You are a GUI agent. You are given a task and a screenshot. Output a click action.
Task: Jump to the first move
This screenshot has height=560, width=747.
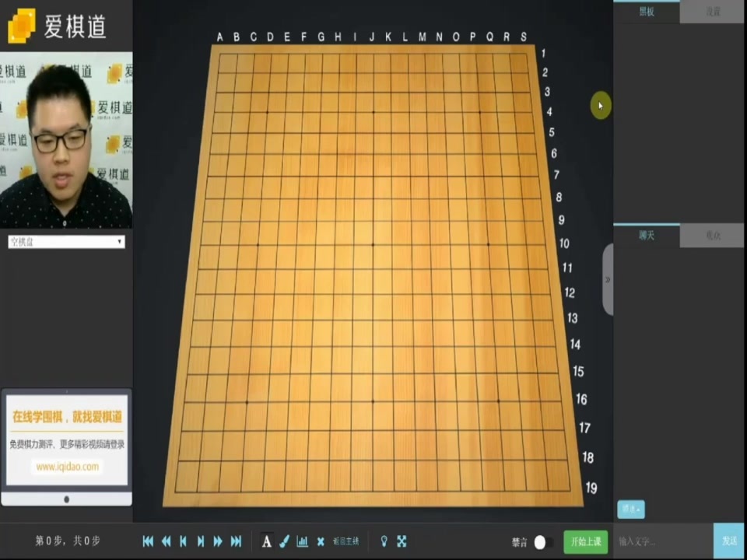(148, 541)
